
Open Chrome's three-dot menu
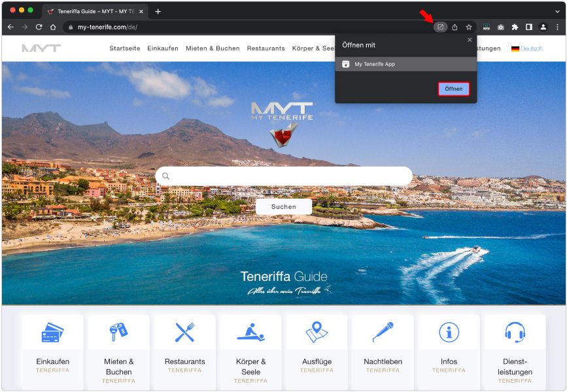pyautogui.click(x=557, y=27)
